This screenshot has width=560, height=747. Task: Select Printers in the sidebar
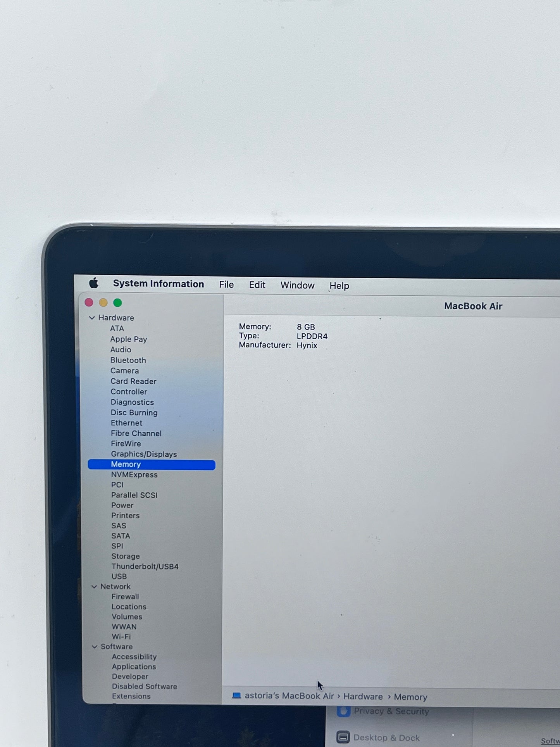click(126, 515)
